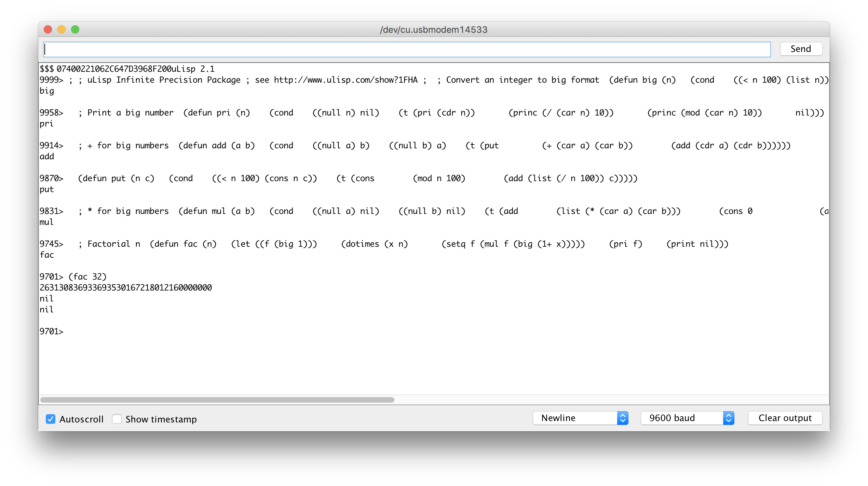This screenshot has width=868, height=486.
Task: Uncheck Show timestamp option
Action: pyautogui.click(x=117, y=419)
